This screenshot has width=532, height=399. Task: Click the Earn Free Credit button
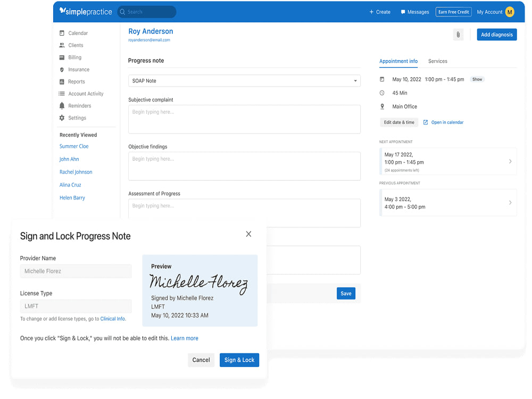[454, 12]
